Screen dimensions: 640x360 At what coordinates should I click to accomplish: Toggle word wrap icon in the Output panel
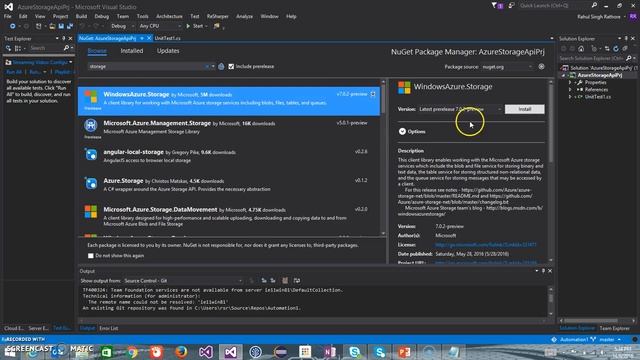(x=297, y=280)
